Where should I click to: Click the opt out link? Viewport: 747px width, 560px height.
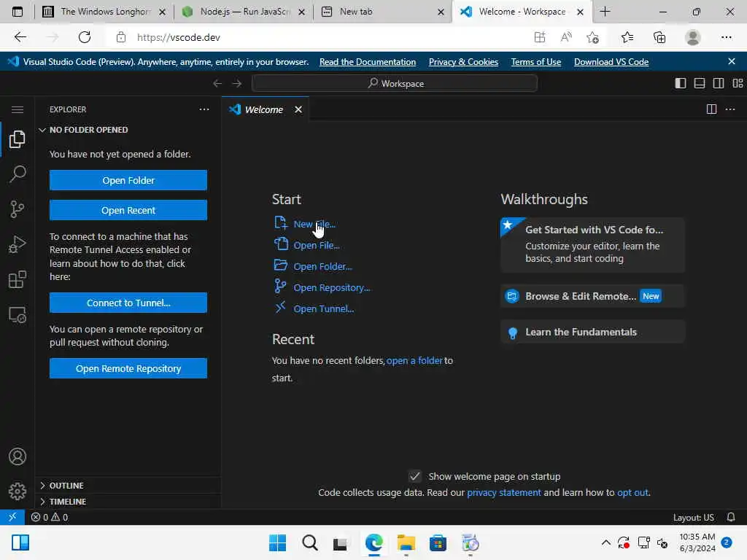(x=632, y=492)
